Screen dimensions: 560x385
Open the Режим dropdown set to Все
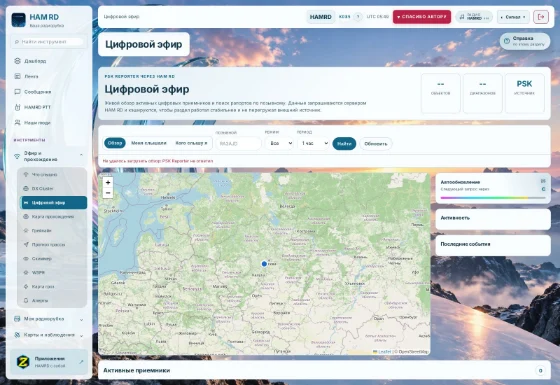click(279, 143)
